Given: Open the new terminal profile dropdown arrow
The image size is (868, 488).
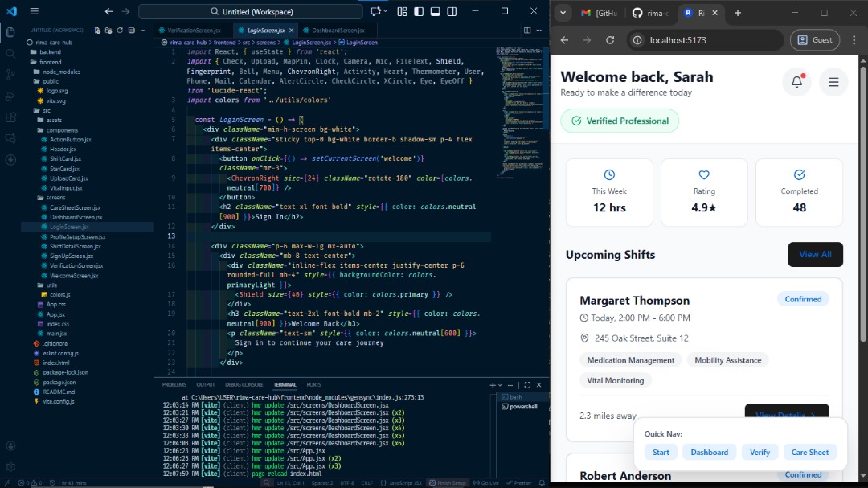Looking at the screenshot, I should click(500, 385).
